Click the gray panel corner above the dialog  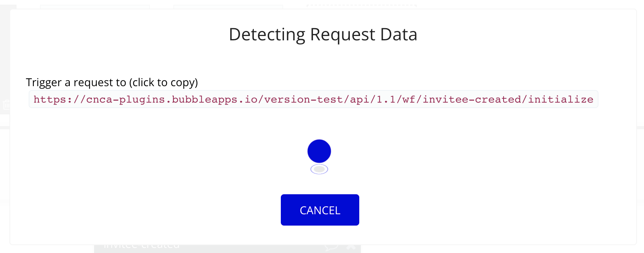coord(8,7)
